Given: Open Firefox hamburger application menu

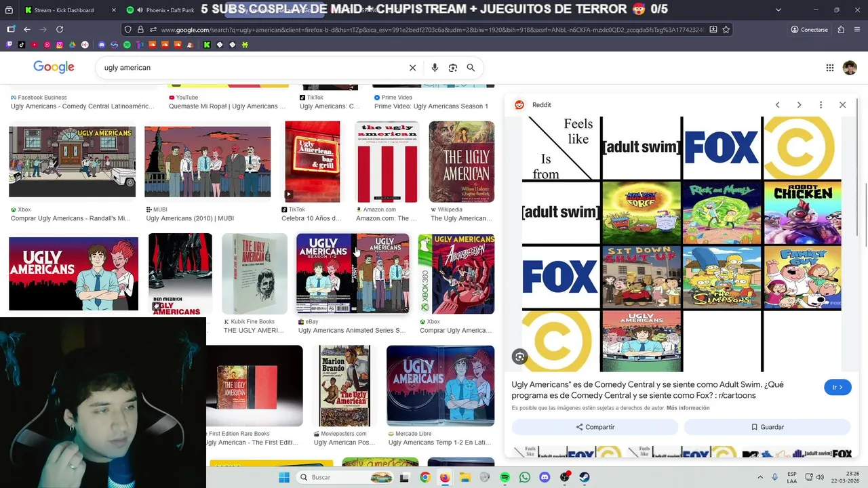Looking at the screenshot, I should pos(859,30).
